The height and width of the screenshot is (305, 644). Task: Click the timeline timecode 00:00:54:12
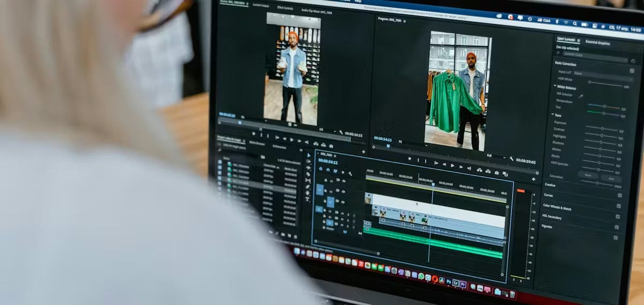[328, 161]
